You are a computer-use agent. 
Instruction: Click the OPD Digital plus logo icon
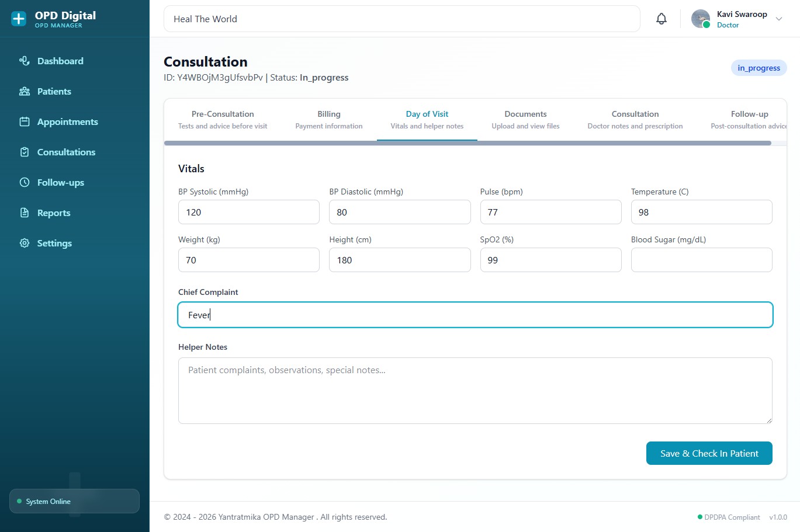tap(19, 19)
